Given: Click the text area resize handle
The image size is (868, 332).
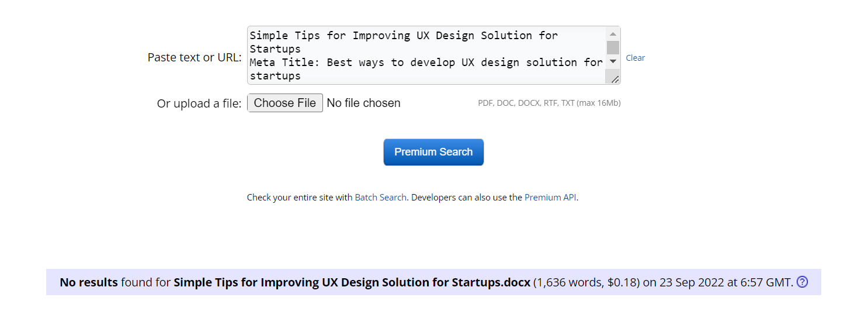Looking at the screenshot, I should tap(615, 79).
